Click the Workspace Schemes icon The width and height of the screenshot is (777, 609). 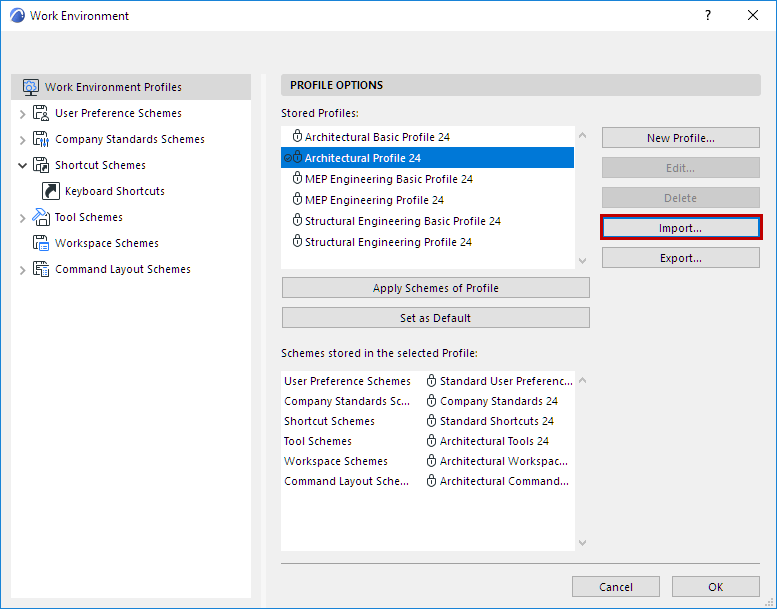[41, 243]
